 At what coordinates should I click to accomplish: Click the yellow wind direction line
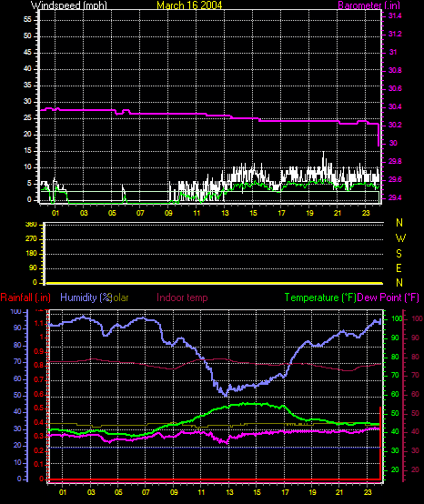[215, 283]
